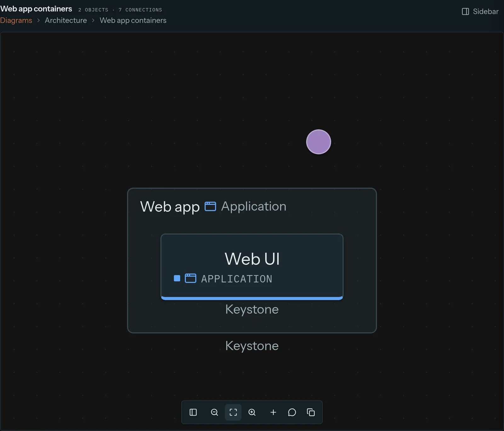This screenshot has width=504, height=431.
Task: Click the window icon in Web UI card
Action: click(x=190, y=278)
